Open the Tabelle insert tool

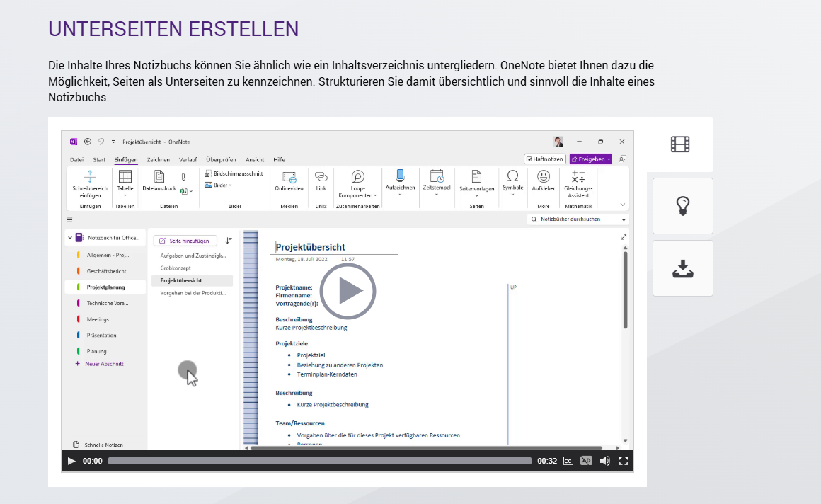point(125,183)
